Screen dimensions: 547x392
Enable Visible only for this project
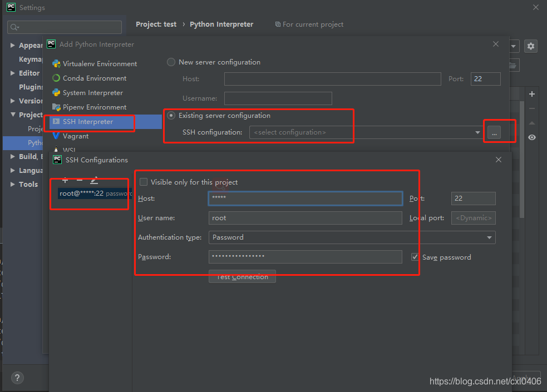(x=144, y=182)
